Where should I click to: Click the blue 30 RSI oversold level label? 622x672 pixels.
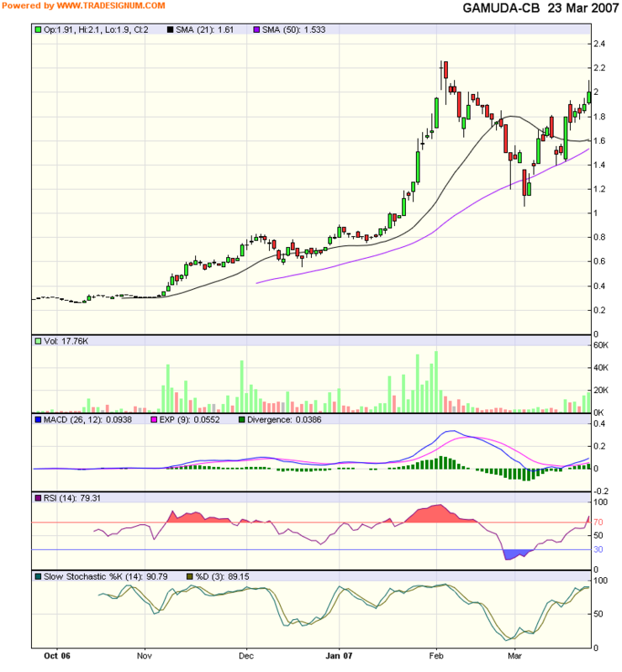click(x=598, y=549)
